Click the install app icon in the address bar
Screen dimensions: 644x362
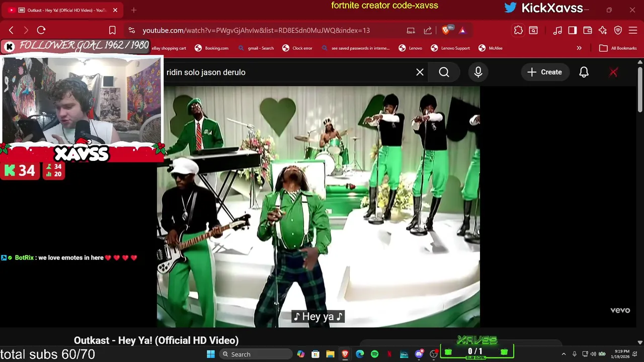[411, 30]
